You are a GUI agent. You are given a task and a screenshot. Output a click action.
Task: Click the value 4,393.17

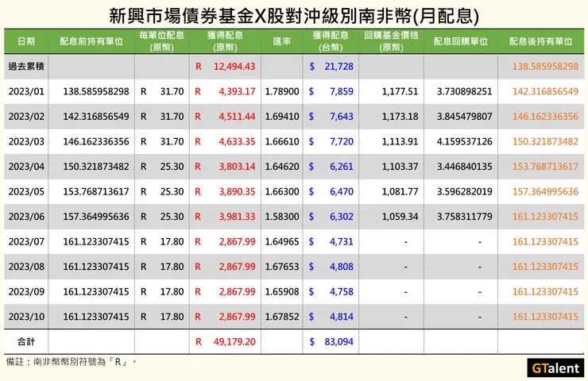237,91
